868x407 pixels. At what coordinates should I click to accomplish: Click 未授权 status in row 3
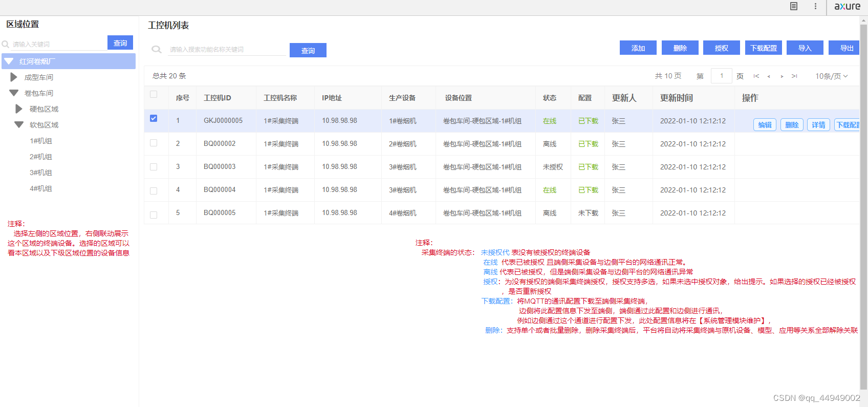coord(553,167)
